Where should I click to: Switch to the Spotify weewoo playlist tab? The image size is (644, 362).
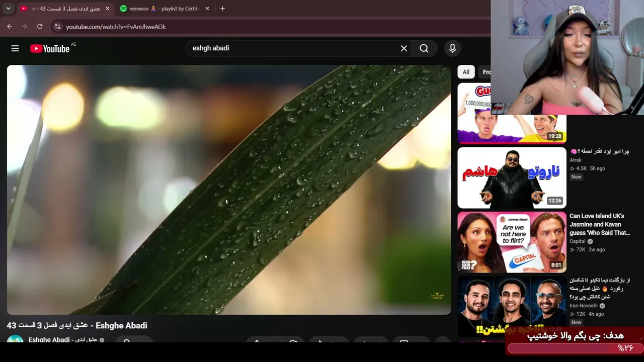click(165, 9)
